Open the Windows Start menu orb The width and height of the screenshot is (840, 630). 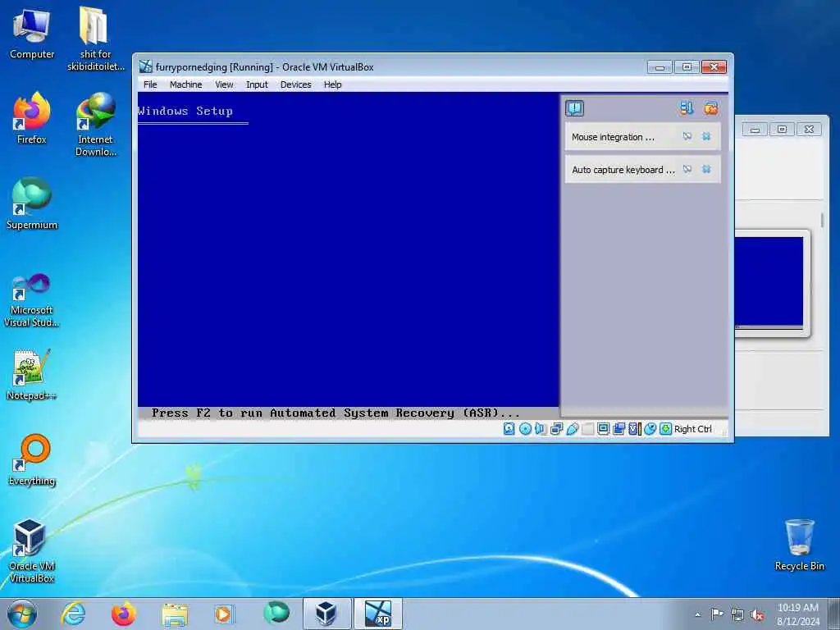[22, 614]
